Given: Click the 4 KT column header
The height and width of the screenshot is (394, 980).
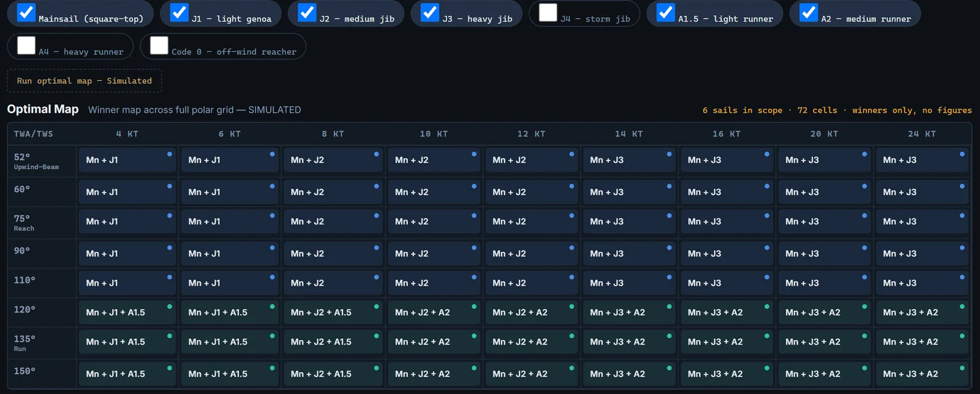Looking at the screenshot, I should click(x=127, y=134).
